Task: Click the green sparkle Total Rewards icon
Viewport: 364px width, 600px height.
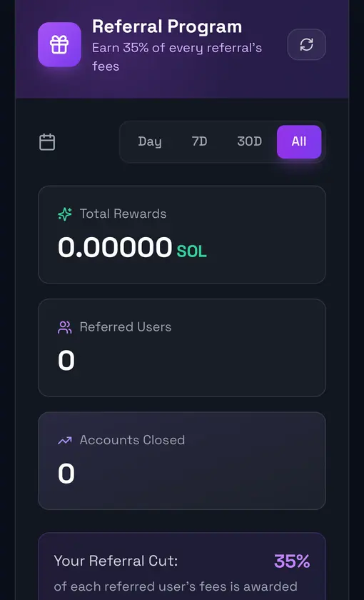Action: (65, 214)
